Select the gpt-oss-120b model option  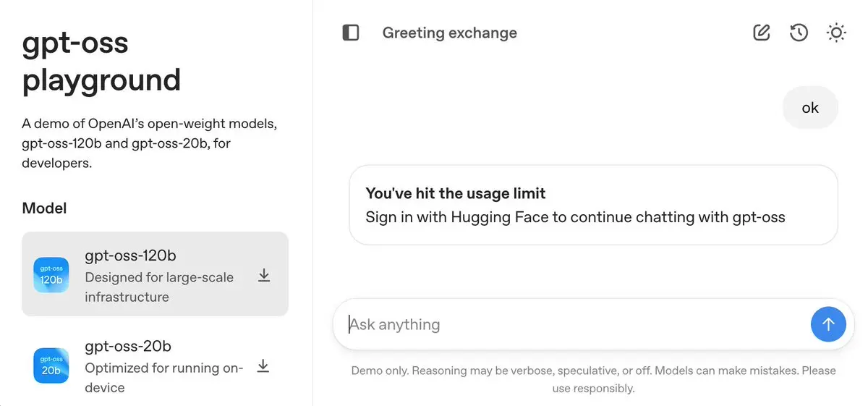tap(155, 274)
